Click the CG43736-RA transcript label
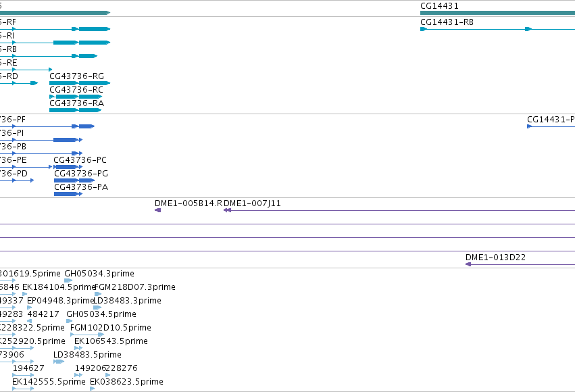Viewport: 575px width, 392px height. tap(76, 103)
